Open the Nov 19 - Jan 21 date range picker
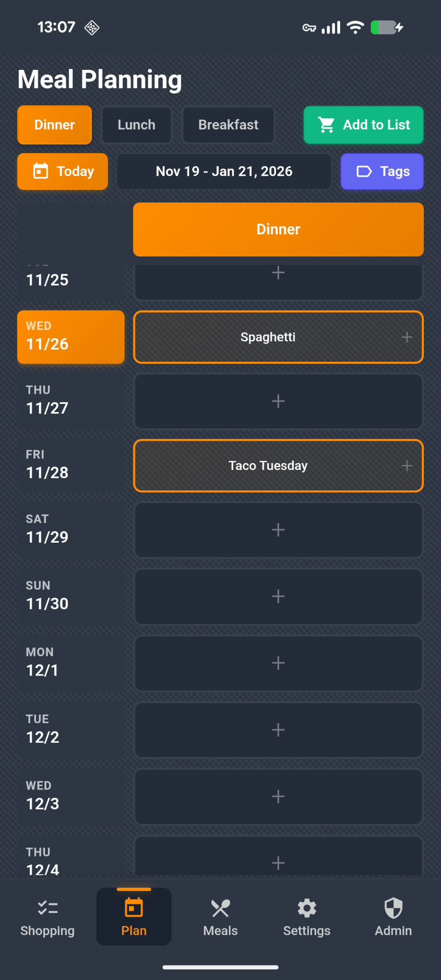The image size is (441, 980). pyautogui.click(x=224, y=171)
